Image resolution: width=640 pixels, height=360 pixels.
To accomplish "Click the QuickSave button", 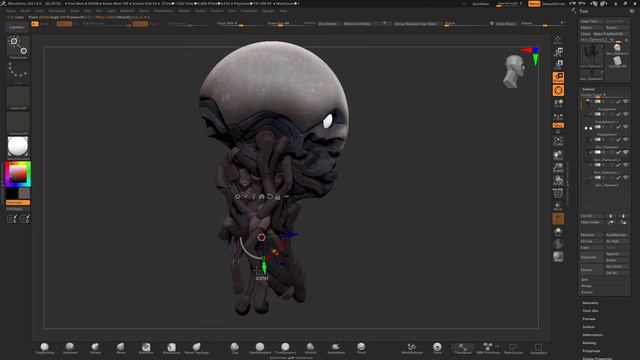I will [480, 4].
